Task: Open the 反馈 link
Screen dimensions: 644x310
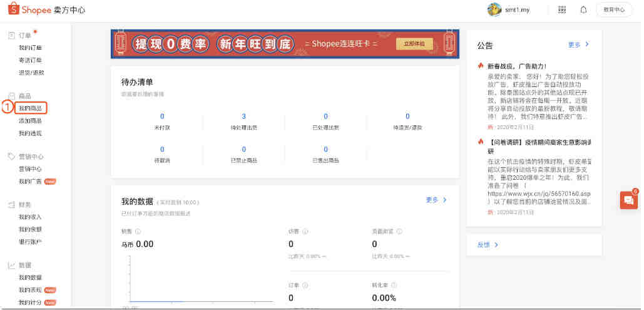Action: (488, 245)
